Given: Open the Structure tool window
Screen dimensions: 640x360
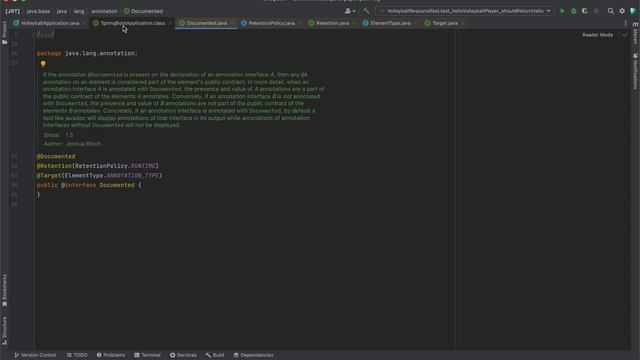Looking at the screenshot, I should (x=4, y=331).
